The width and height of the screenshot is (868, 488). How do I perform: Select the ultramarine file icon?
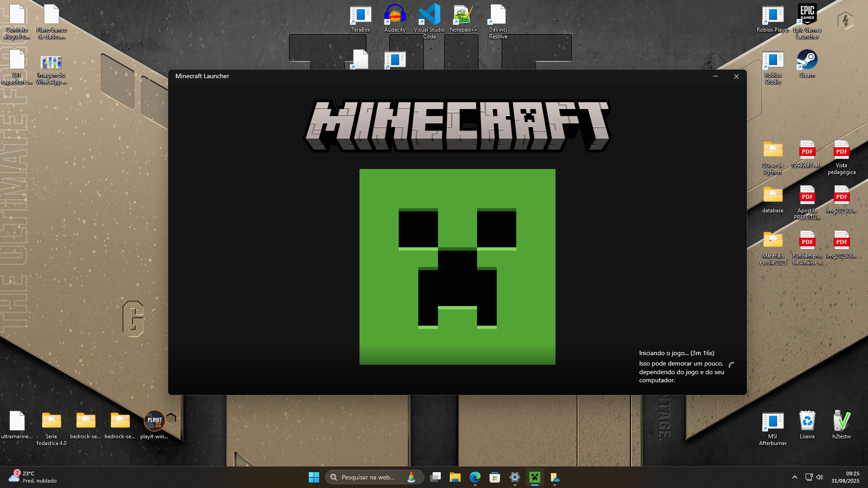point(17,426)
